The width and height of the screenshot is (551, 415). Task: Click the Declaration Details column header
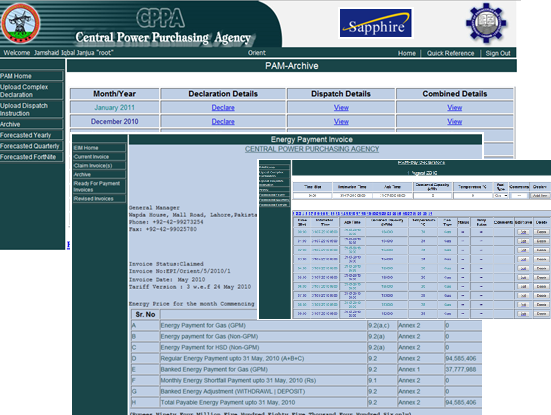[223, 94]
